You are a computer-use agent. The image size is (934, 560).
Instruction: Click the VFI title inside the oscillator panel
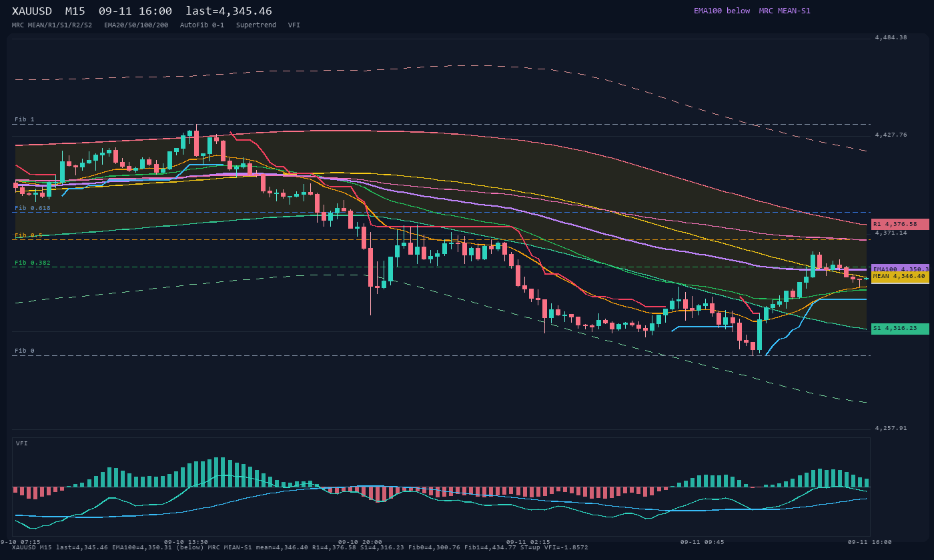[22, 443]
